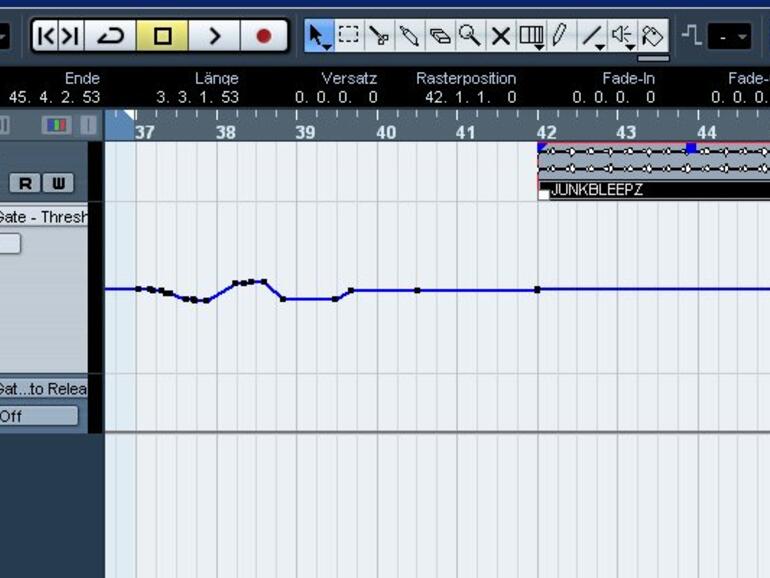This screenshot has height=578, width=770.
Task: Toggle the Snap to Zero Crossing icon
Action: tap(692, 35)
